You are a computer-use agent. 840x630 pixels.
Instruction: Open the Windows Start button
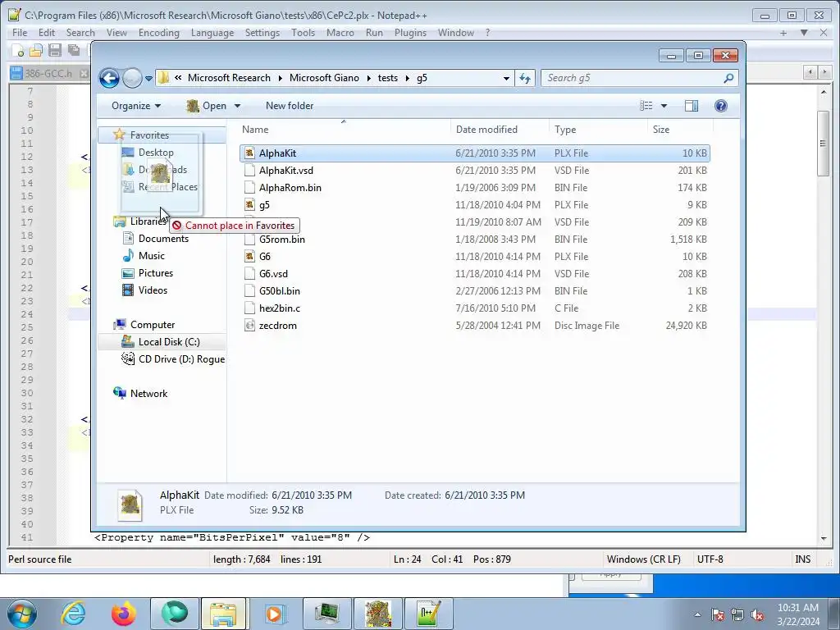tap(22, 614)
